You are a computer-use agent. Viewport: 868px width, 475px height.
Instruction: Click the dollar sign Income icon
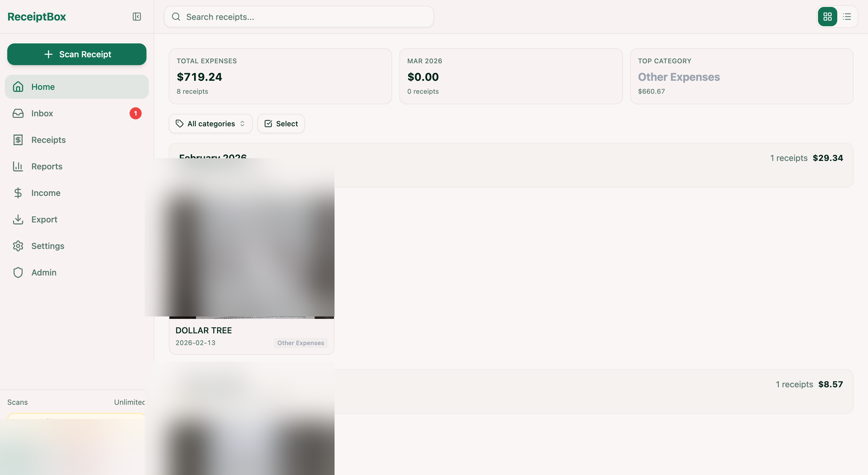(x=18, y=193)
